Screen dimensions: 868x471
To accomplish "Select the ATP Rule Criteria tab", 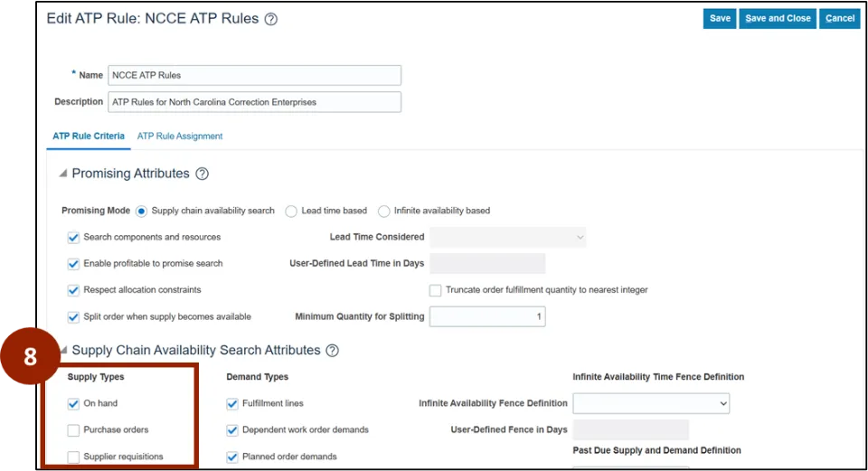I will click(x=89, y=137).
